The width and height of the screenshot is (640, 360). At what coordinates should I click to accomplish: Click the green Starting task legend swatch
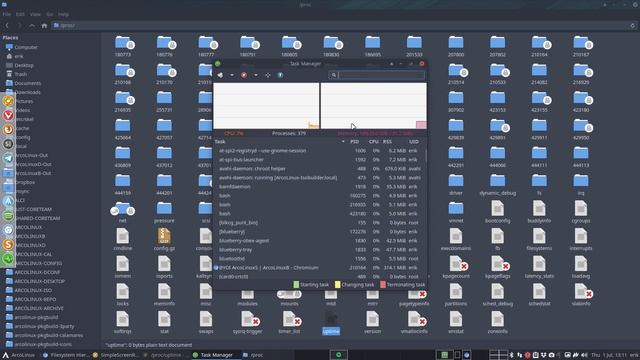pyautogui.click(x=296, y=284)
